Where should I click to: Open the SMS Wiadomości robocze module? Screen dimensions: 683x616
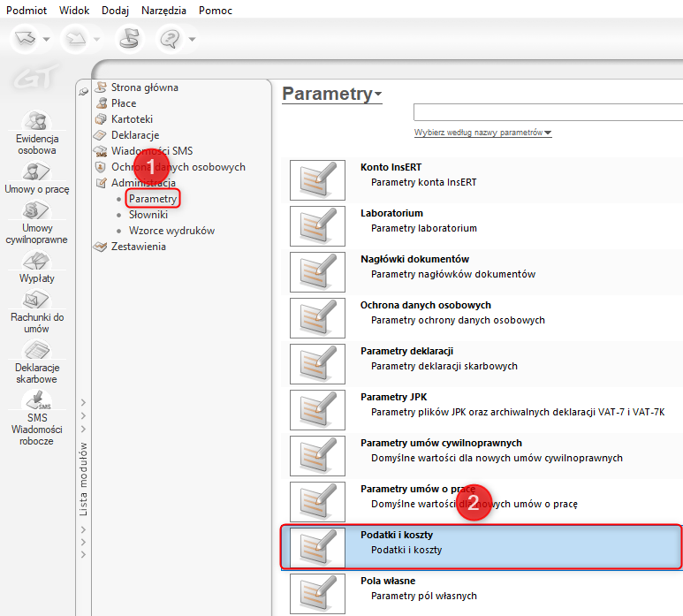click(x=37, y=418)
